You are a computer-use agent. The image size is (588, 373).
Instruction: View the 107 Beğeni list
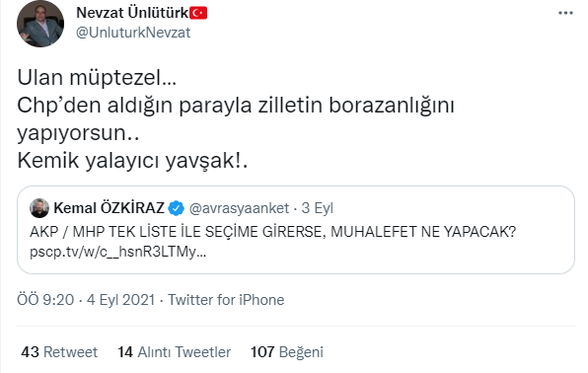[287, 352]
